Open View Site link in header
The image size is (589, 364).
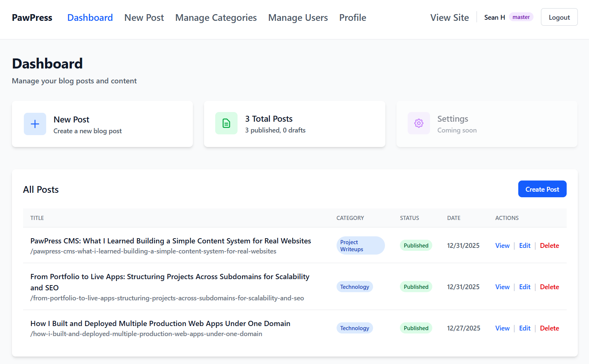click(x=449, y=17)
